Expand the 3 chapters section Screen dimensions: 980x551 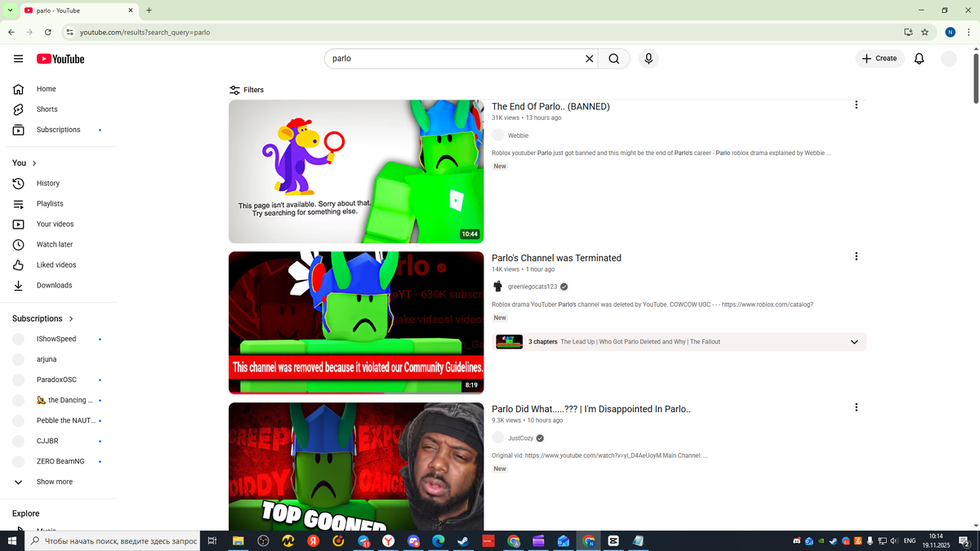[x=679, y=342]
